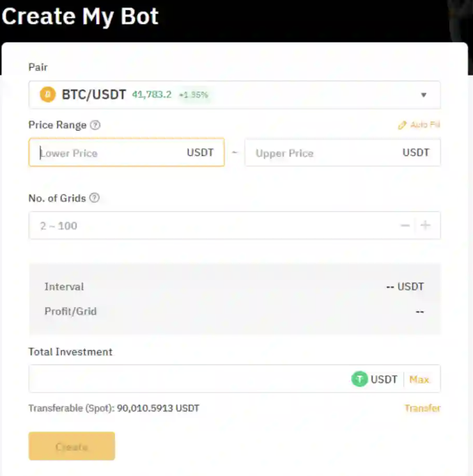Open the Transfer link

pos(423,408)
